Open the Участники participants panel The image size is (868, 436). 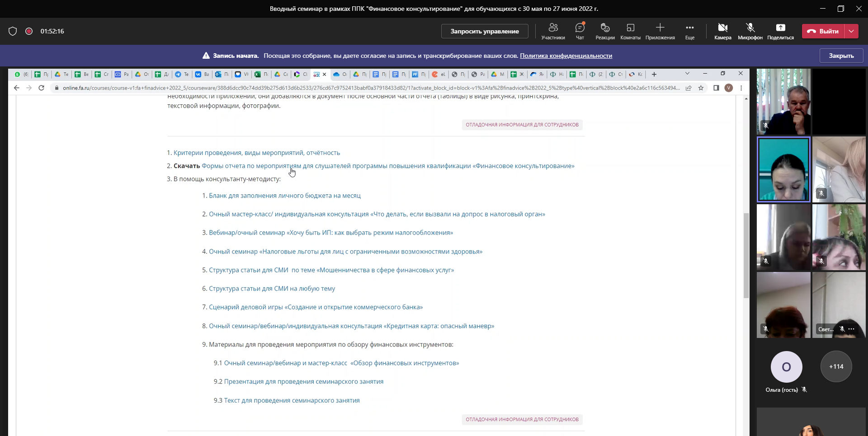[x=553, y=31]
